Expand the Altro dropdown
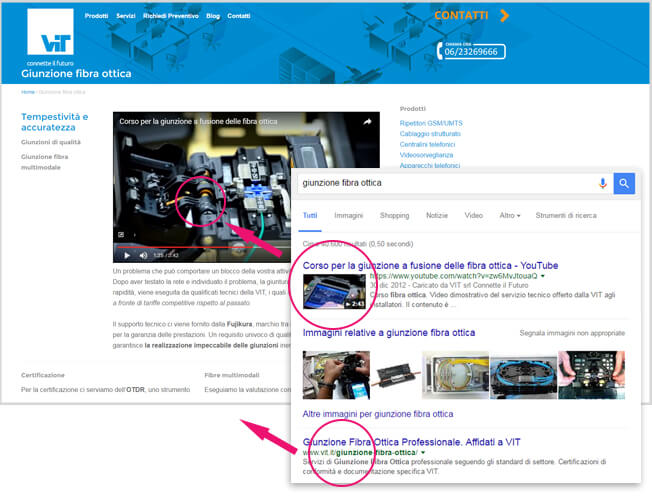 coord(509,215)
